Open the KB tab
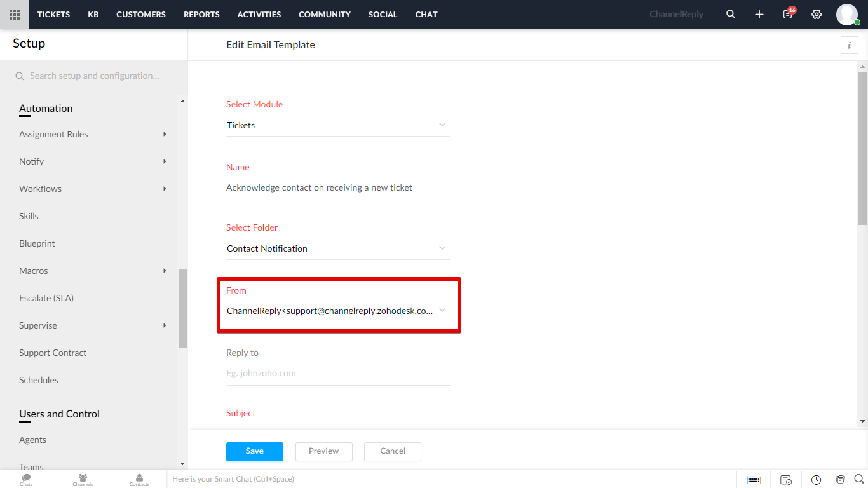The width and height of the screenshot is (868, 488). coord(93,14)
